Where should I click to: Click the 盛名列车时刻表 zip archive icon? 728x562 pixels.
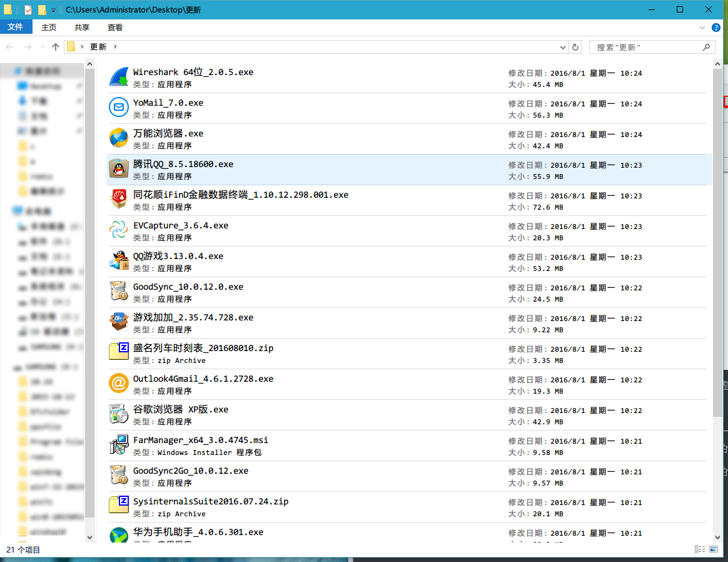pos(119,354)
